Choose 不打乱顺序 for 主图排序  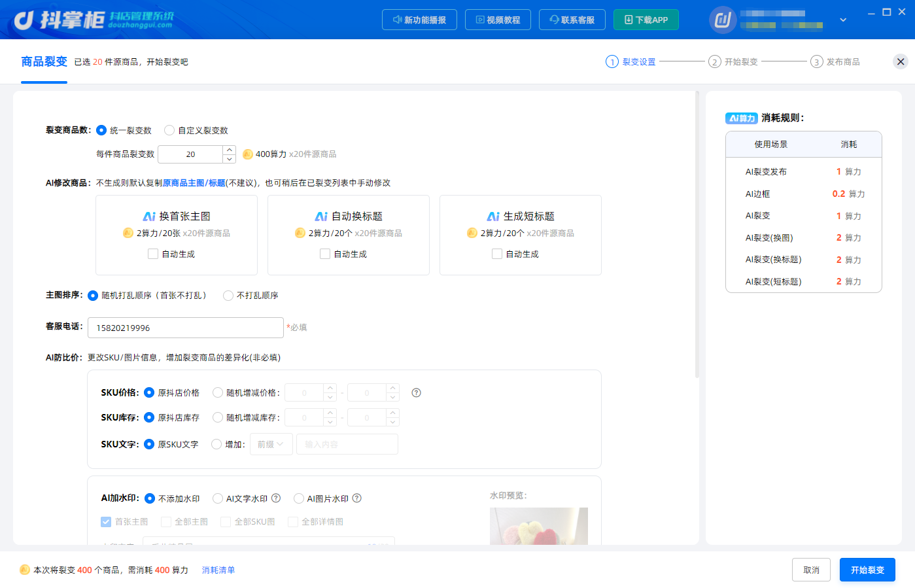228,296
